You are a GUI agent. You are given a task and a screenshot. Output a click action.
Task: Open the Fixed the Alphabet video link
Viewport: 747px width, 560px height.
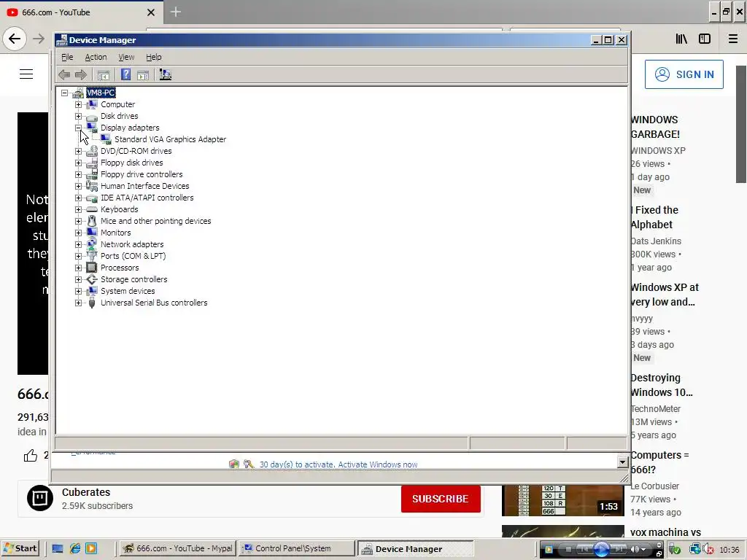[654, 217]
